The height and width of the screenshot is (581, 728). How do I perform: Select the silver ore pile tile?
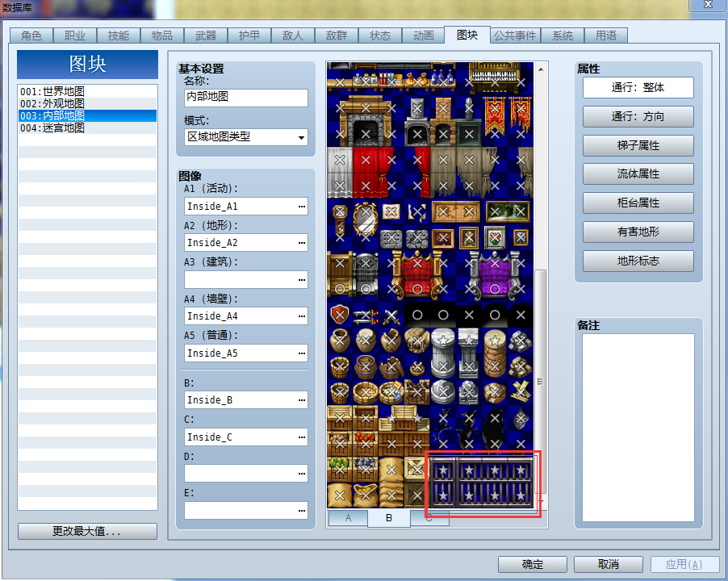pos(521,341)
